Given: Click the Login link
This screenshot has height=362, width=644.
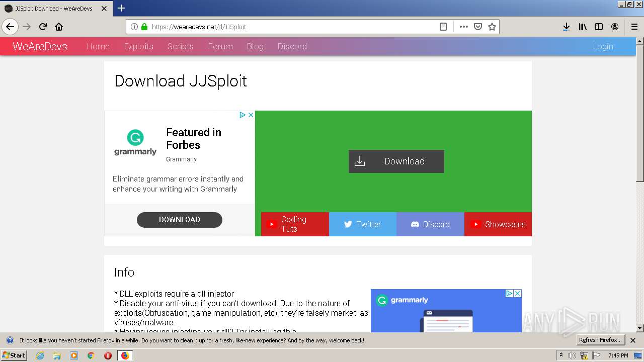Looking at the screenshot, I should point(603,46).
